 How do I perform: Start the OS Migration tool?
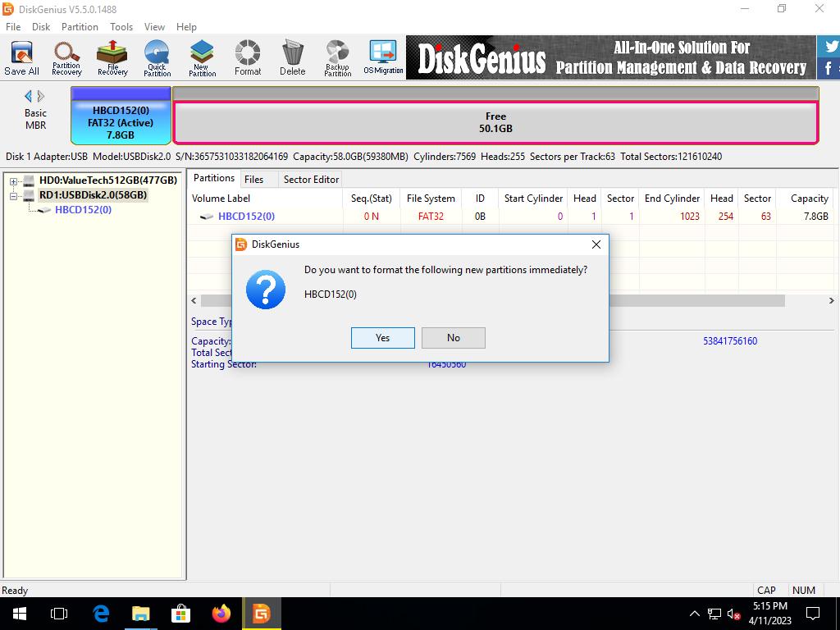(383, 57)
